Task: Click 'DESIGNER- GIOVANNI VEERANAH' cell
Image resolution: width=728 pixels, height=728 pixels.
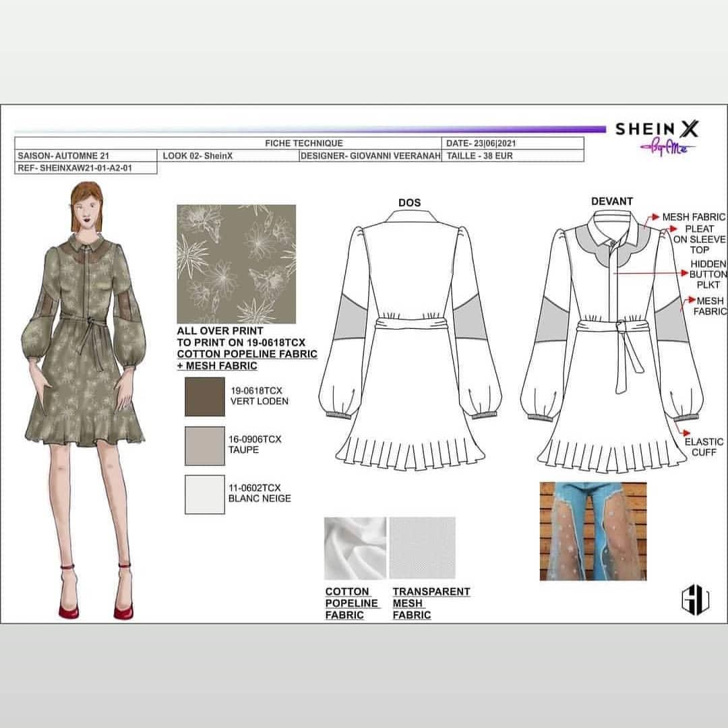Action: pyautogui.click(x=371, y=156)
